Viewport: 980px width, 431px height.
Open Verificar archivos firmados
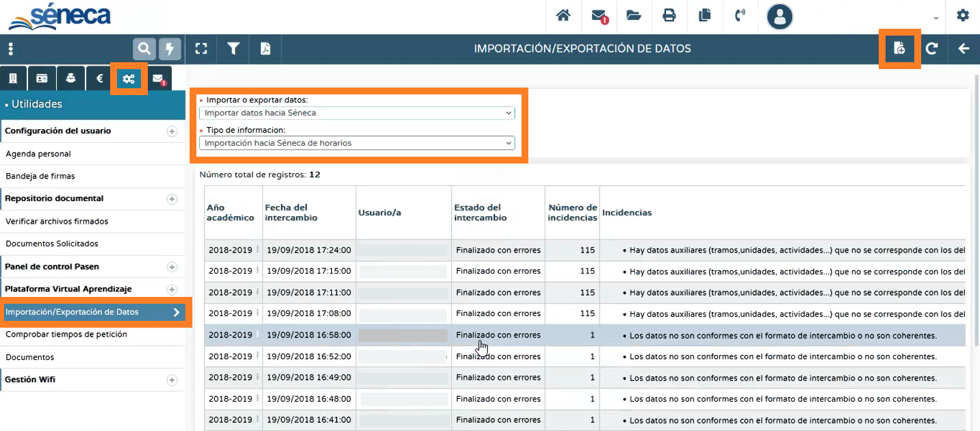click(92, 222)
